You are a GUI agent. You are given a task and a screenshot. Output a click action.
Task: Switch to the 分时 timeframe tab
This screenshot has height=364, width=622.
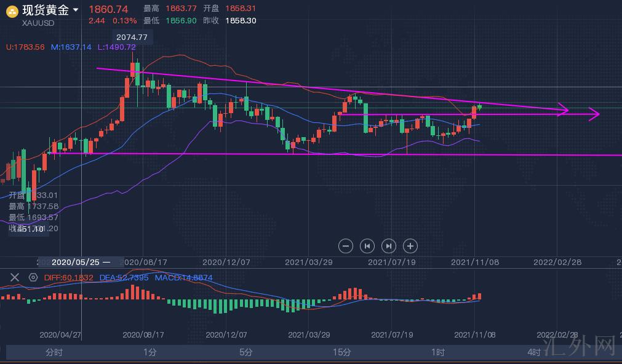54,352
